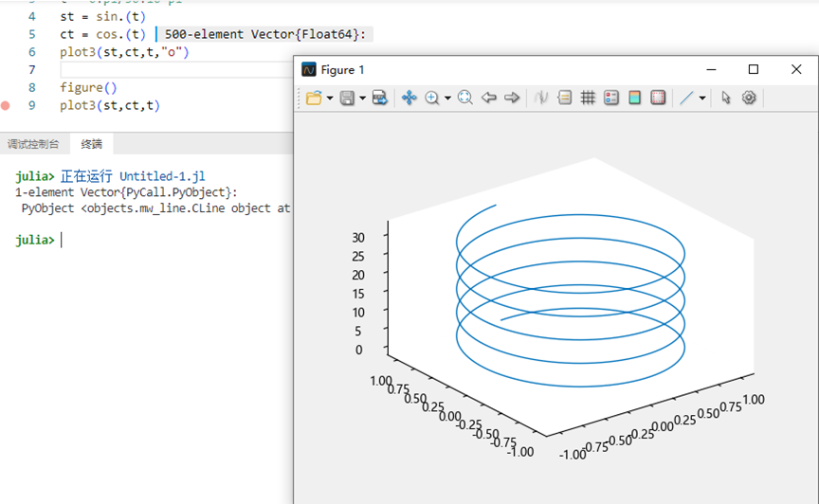
Task: Expand the open-file dropdown arrow
Action: 330,99
